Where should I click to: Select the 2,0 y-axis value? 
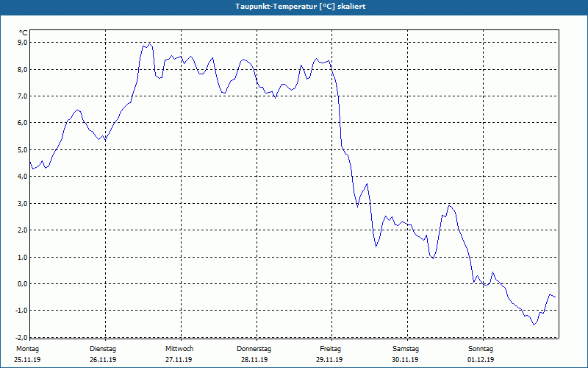tap(23, 230)
